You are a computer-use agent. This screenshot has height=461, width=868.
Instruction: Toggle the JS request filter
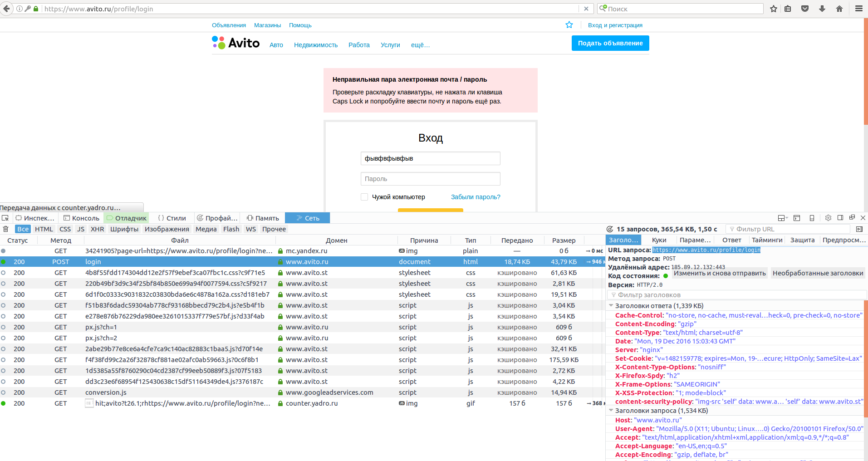pyautogui.click(x=81, y=229)
